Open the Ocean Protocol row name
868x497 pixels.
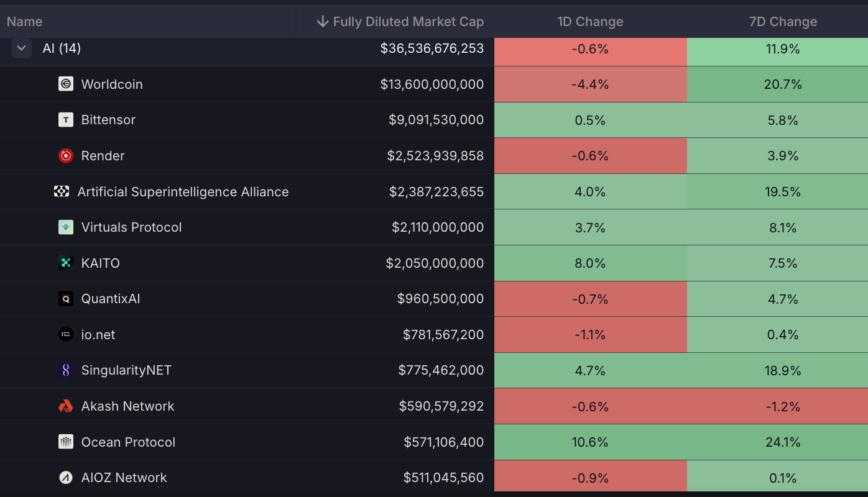coord(129,442)
